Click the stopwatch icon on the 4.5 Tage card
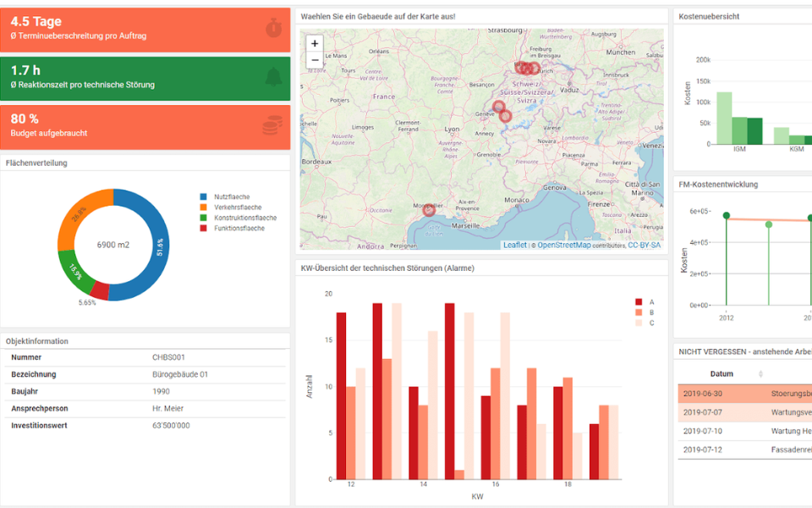812x508 pixels. tap(273, 28)
